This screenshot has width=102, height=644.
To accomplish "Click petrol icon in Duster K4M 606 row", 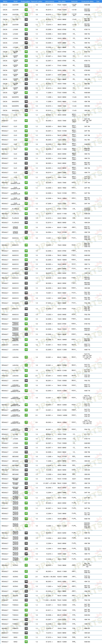I will [26, 15].
